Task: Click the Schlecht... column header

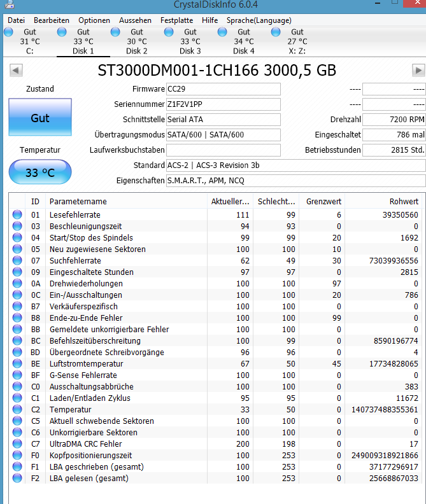Action: [x=276, y=202]
